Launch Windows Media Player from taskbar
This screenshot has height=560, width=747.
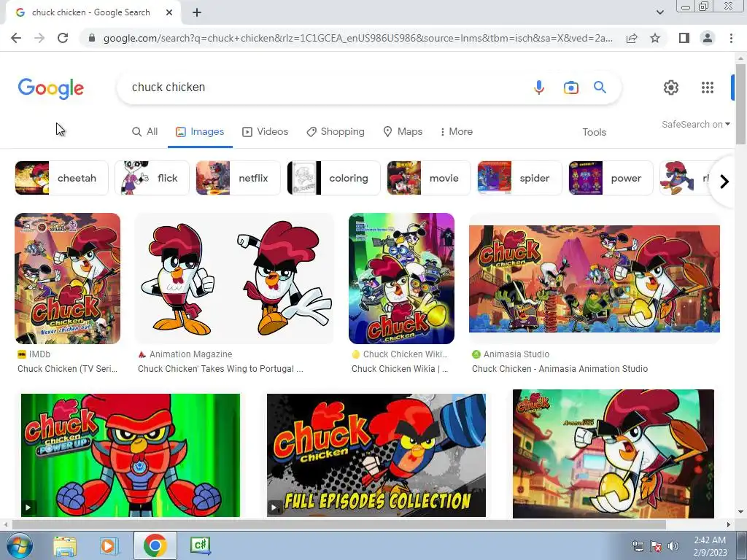(x=109, y=545)
